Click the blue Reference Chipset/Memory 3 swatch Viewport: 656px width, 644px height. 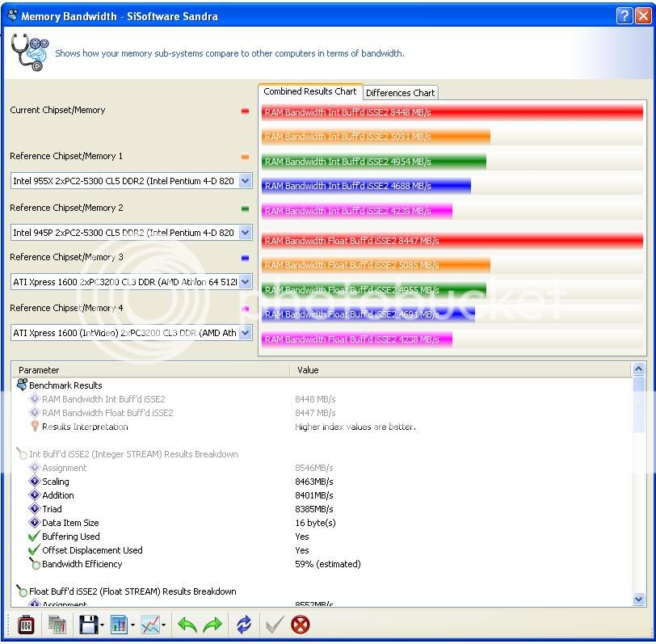pos(245,258)
